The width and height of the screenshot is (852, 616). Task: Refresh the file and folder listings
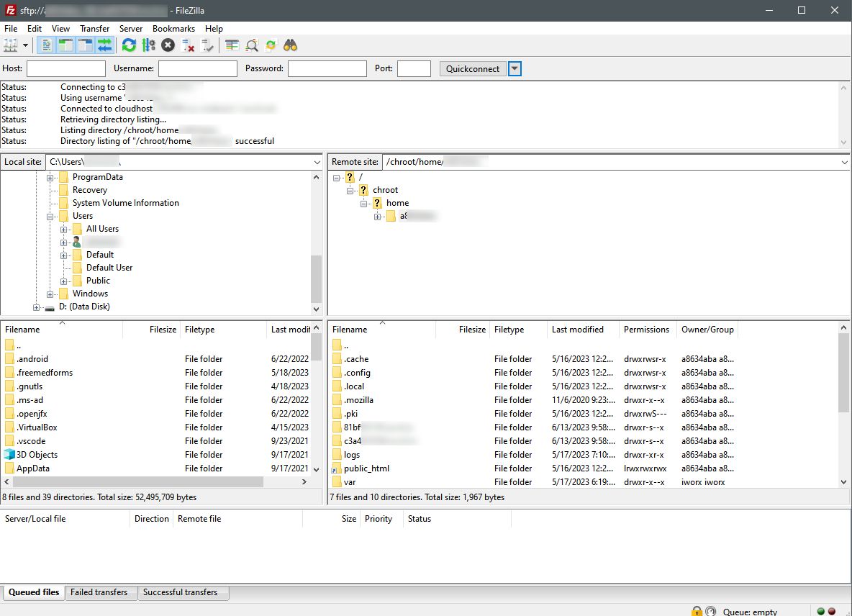tap(129, 45)
